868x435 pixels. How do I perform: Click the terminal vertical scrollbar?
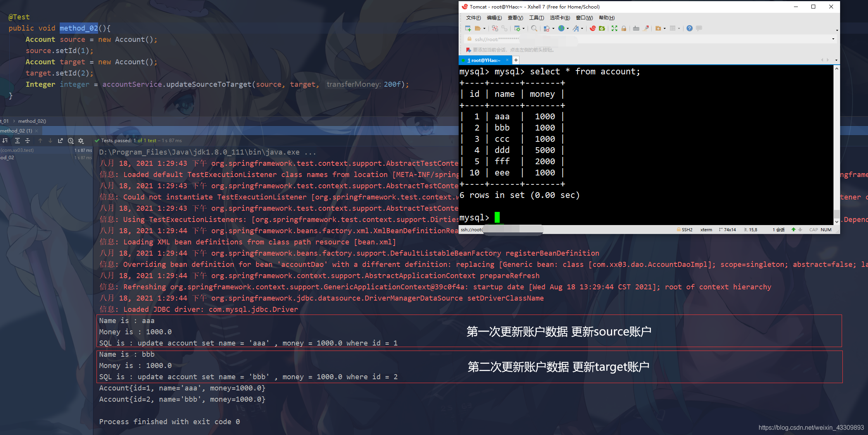[x=837, y=145]
